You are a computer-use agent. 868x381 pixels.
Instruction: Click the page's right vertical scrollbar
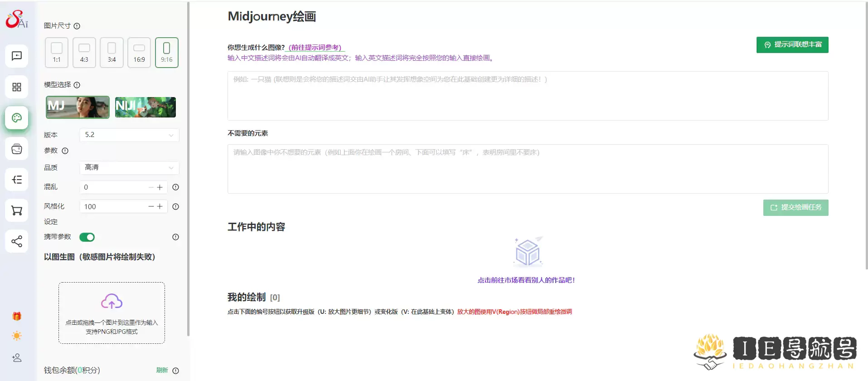click(866, 136)
